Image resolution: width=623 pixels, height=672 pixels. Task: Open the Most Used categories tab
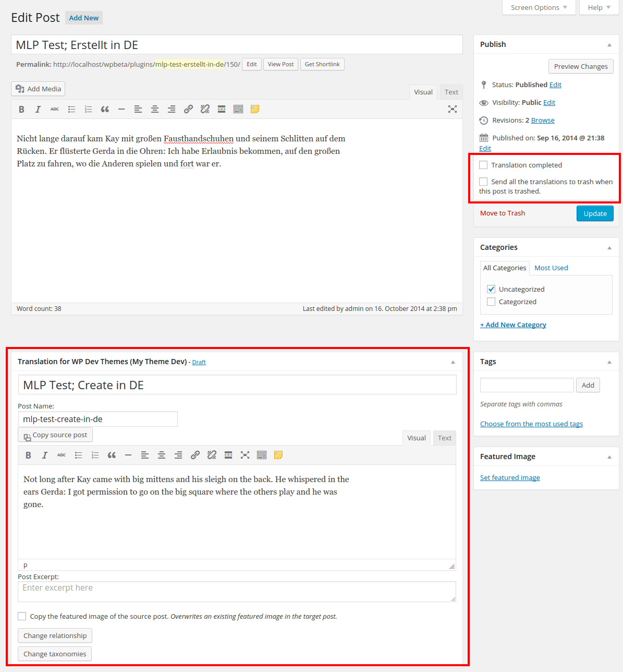coord(551,268)
